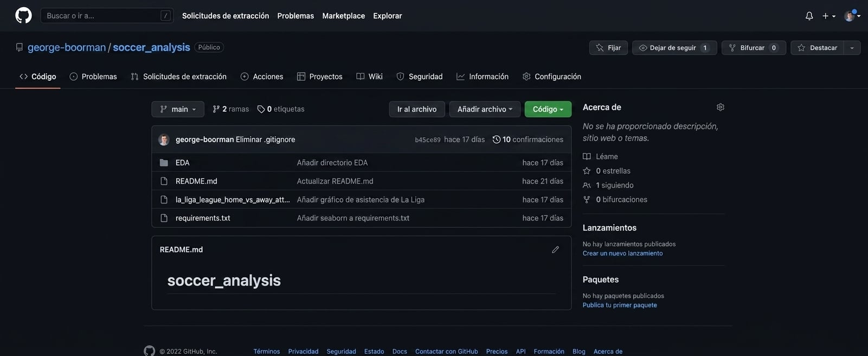View 1 siguiendo watchers
This screenshot has width=868, height=356.
[608, 185]
